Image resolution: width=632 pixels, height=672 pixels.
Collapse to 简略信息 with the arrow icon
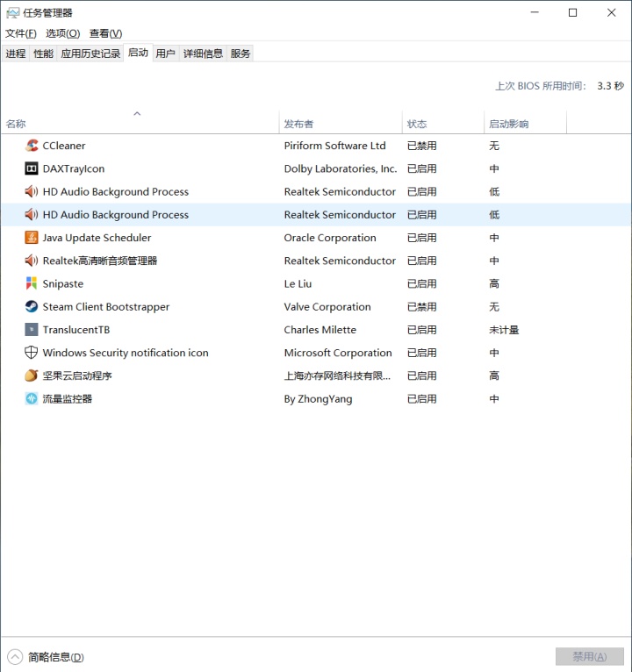15,656
